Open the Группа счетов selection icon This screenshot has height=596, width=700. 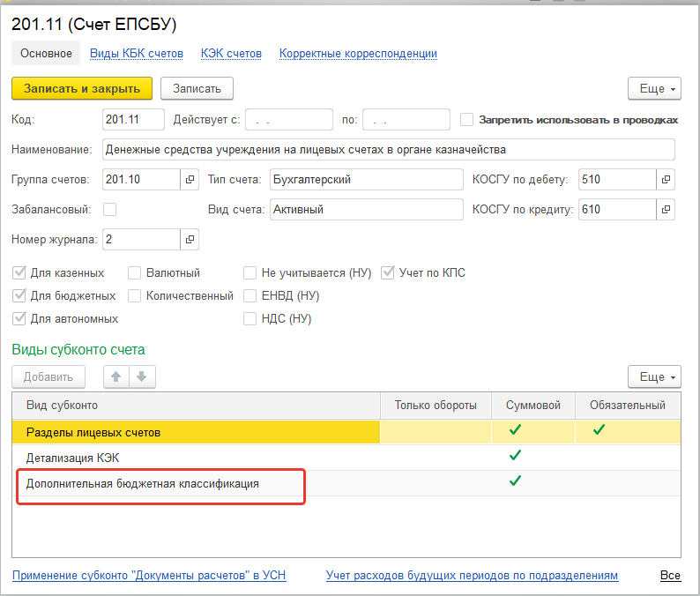190,180
